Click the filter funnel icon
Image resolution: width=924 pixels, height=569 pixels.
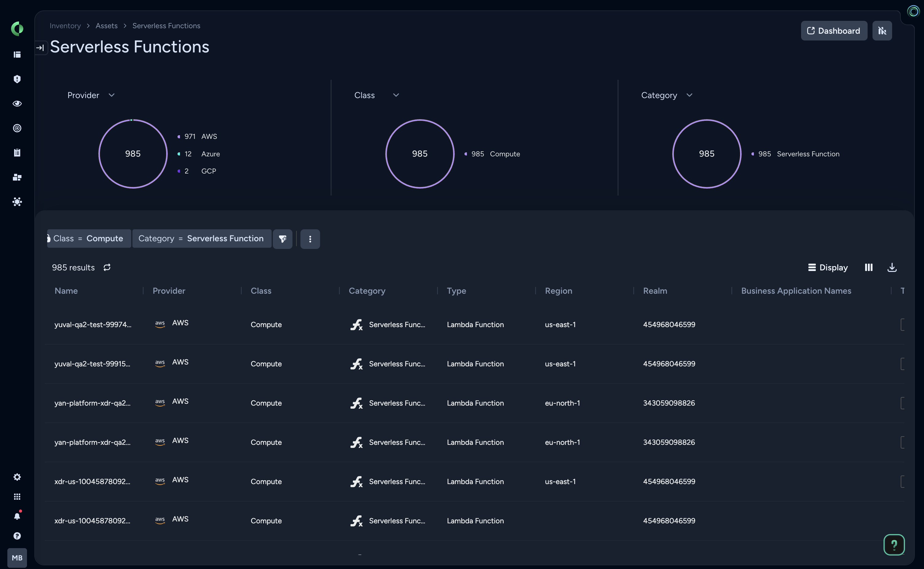click(x=283, y=239)
